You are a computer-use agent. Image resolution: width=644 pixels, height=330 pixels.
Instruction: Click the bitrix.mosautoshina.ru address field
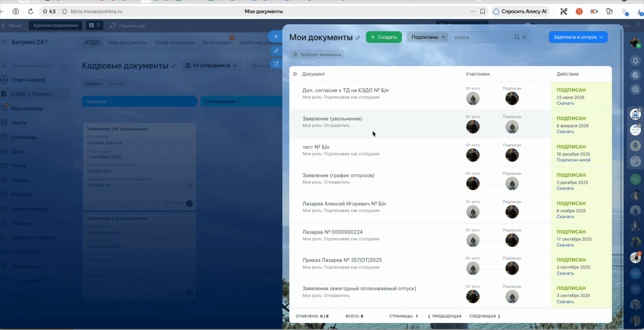[96, 11]
